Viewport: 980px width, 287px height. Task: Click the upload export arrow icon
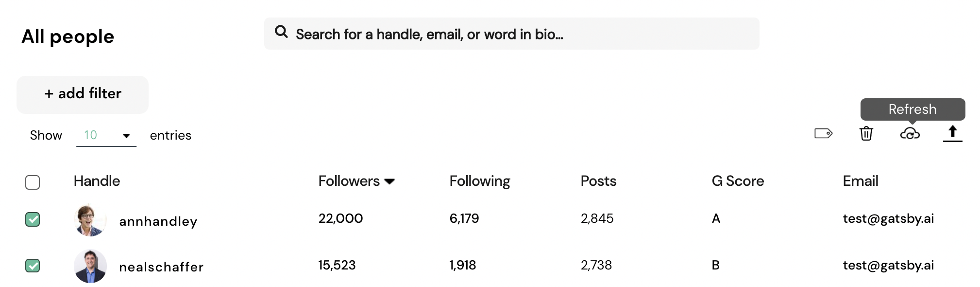pos(952,133)
